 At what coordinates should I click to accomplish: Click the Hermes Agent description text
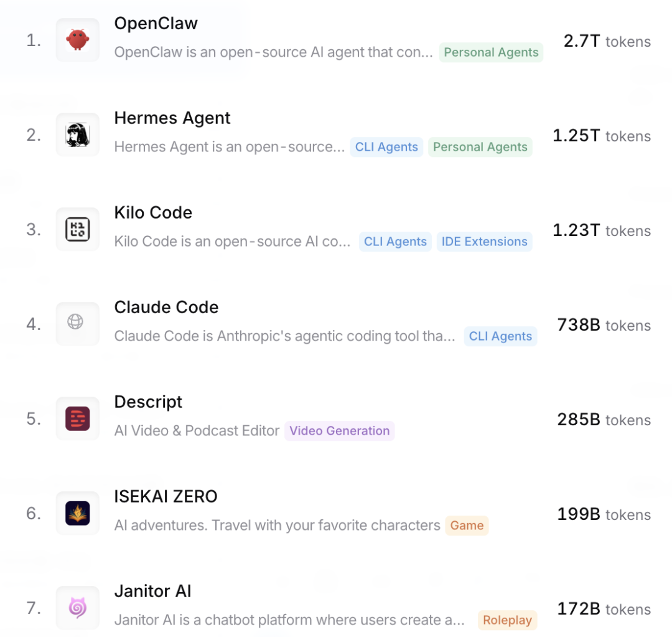(229, 147)
